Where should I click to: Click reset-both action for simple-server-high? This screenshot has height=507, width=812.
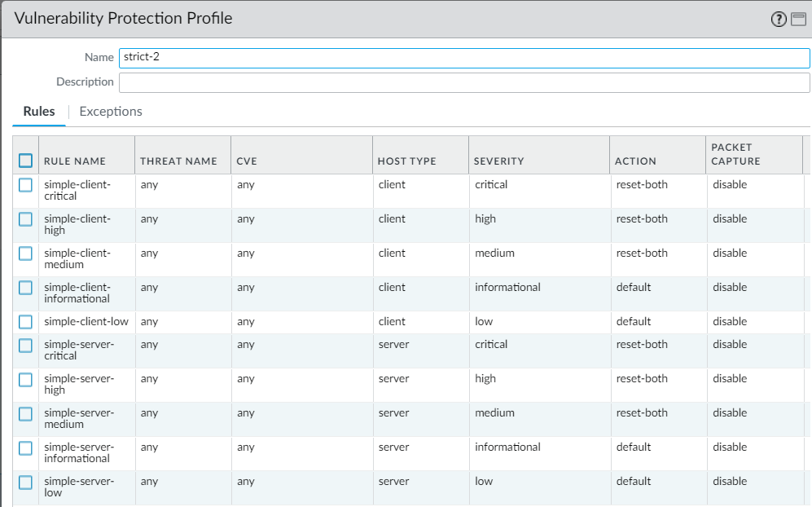coord(642,379)
